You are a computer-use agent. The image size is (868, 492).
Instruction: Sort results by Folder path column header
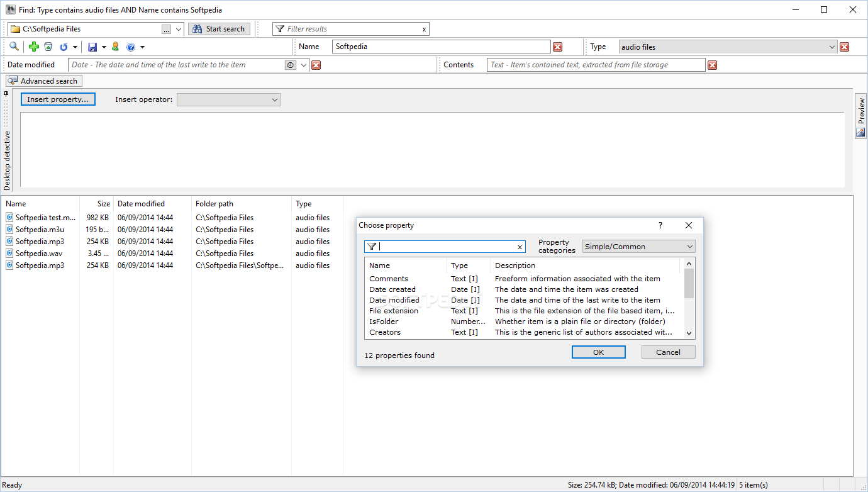coord(242,204)
